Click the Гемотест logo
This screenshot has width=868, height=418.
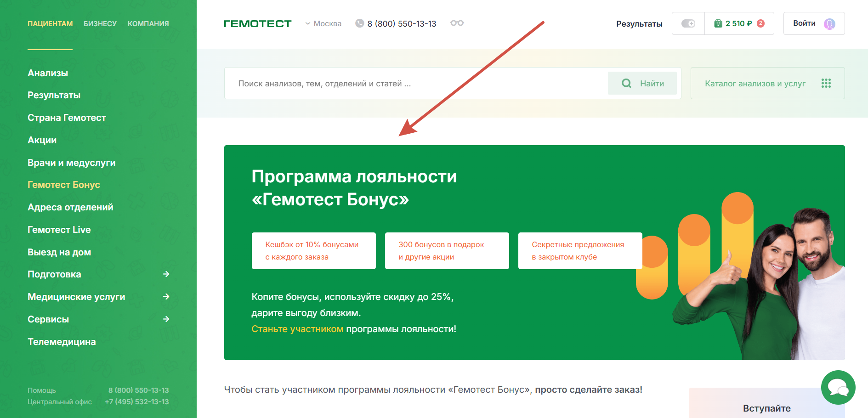[257, 23]
